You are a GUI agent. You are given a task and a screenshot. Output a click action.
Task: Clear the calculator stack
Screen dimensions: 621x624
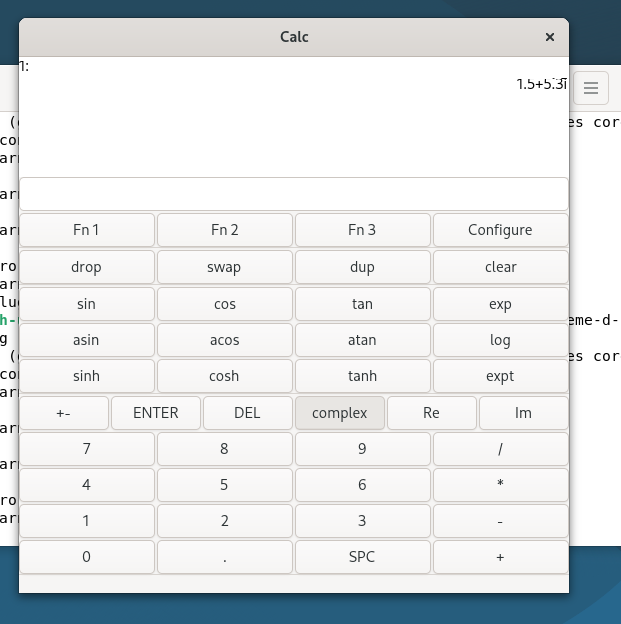point(500,267)
